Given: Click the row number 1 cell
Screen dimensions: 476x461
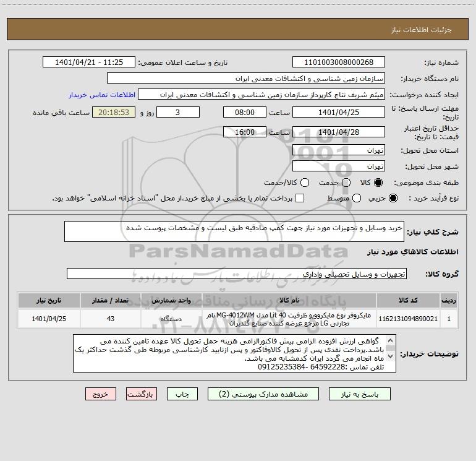Looking at the screenshot, I should tap(449, 319).
